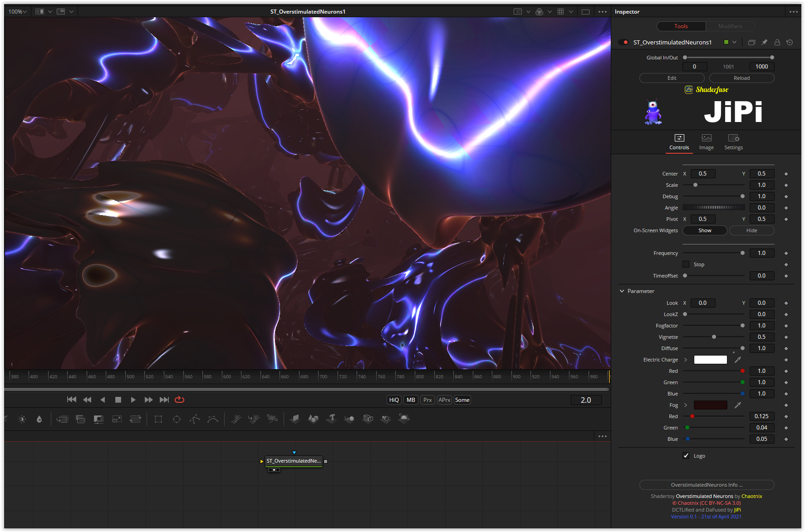Viewport: 805px width, 532px height.
Task: Click the Electric Charge white color swatch
Action: point(711,360)
